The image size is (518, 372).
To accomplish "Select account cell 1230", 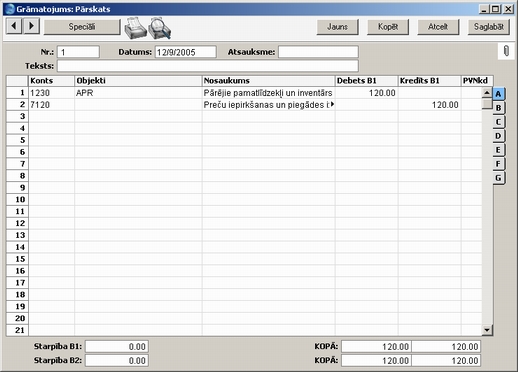I will click(x=52, y=93).
